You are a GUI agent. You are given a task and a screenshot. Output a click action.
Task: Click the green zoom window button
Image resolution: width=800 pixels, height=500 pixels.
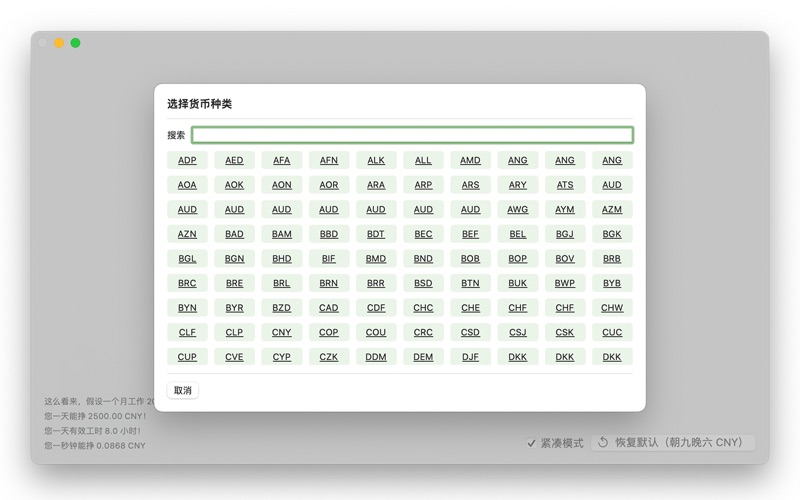click(x=76, y=43)
